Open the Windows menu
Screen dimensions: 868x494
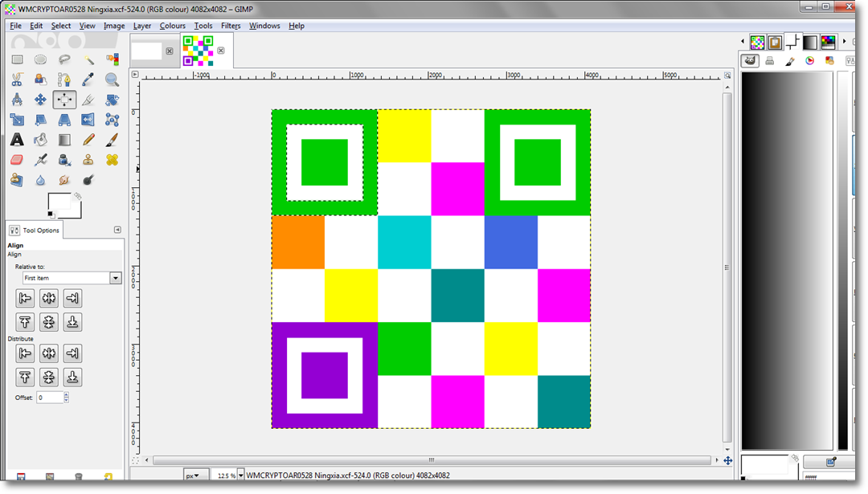coord(264,26)
